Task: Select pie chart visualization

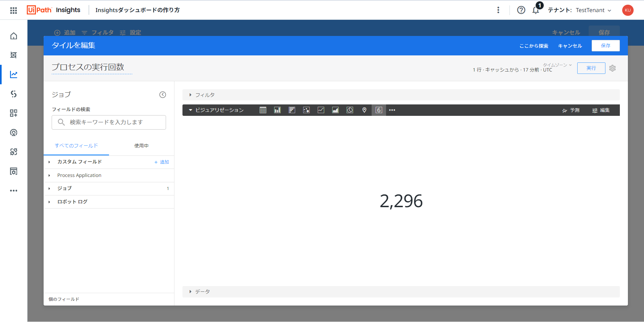Action: point(350,110)
